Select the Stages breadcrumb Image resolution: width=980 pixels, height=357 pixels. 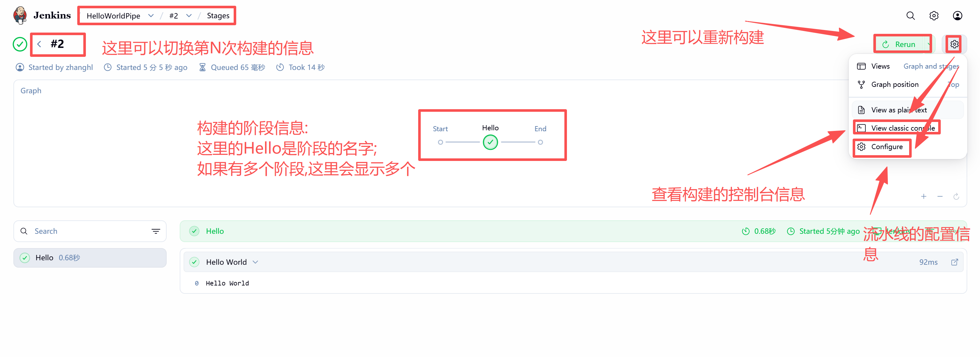[218, 16]
